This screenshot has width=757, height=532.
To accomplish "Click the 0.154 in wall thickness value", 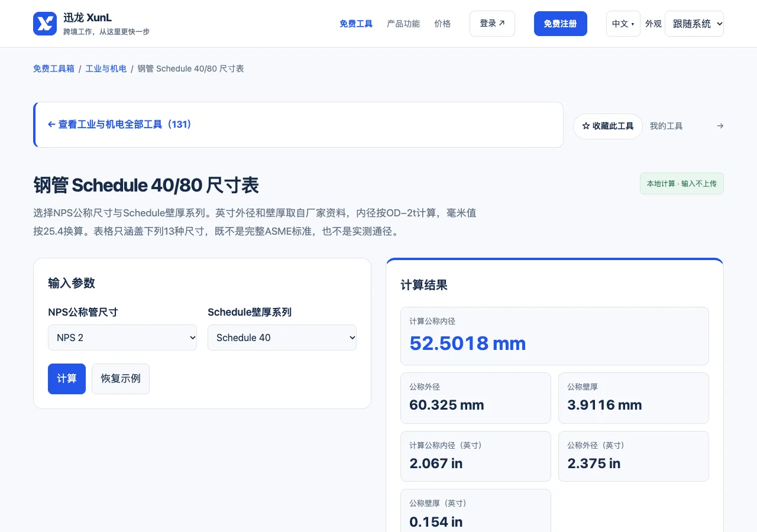I will (x=436, y=521).
